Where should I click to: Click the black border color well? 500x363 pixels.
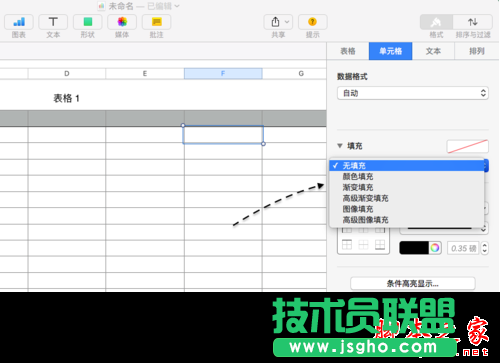tap(414, 248)
